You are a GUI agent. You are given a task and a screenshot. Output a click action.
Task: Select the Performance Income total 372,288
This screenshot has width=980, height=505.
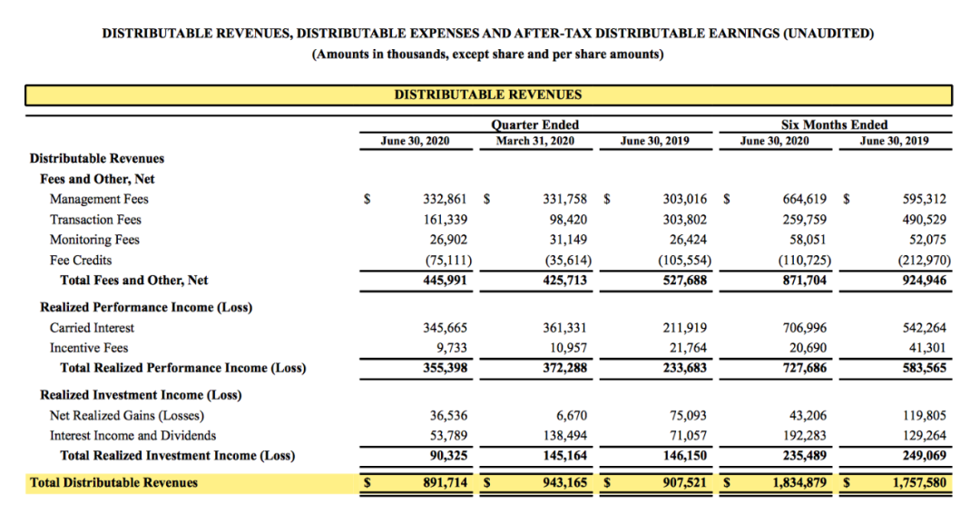(x=565, y=368)
